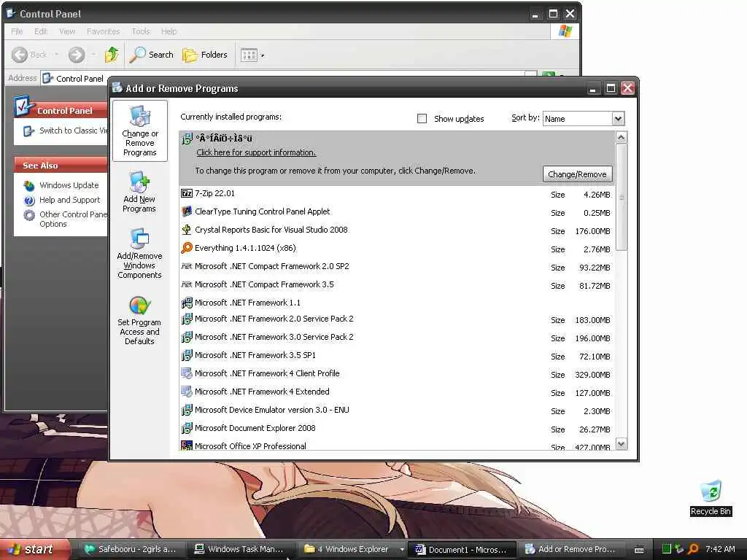Click Crystal Reports Basic program icon
The image size is (747, 560).
pyautogui.click(x=187, y=230)
